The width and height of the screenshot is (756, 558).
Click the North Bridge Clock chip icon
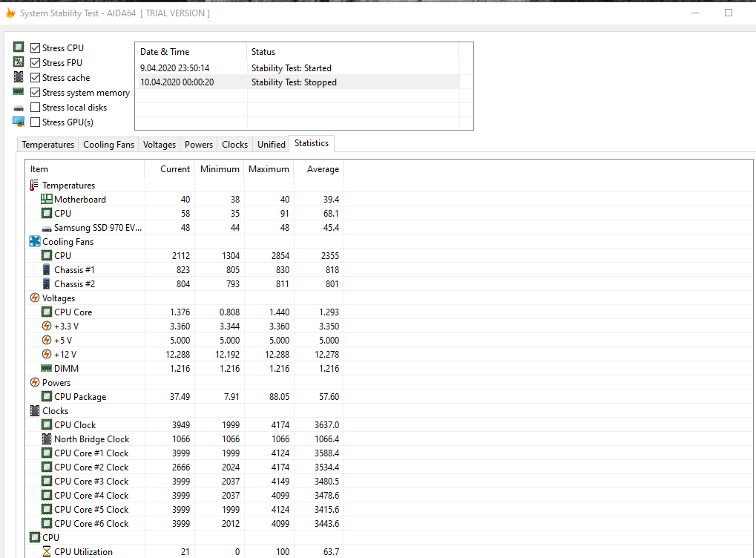tap(46, 439)
